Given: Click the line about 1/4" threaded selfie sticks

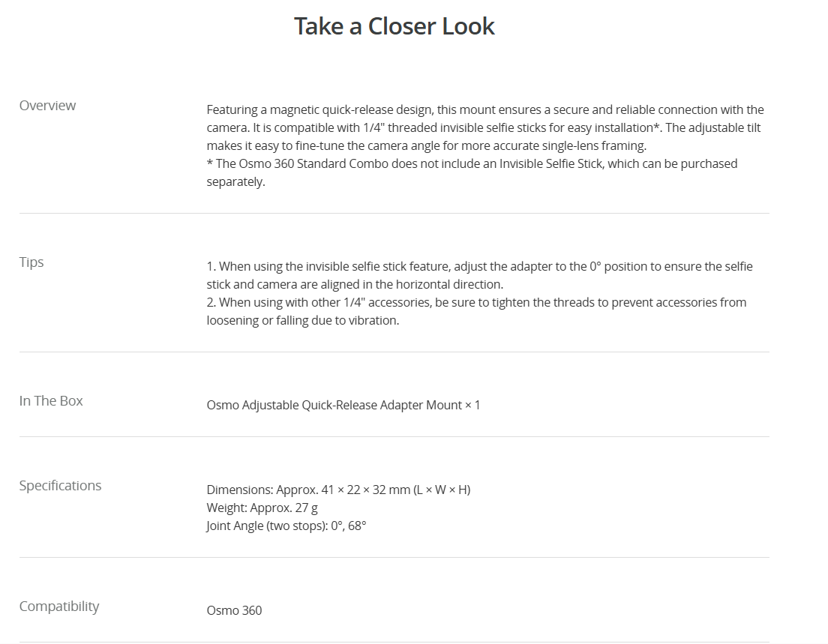Looking at the screenshot, I should pos(484,127).
